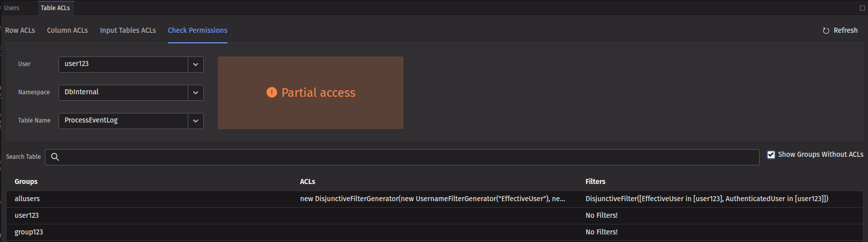Go to Column ACLs tab
Viewport: 868px width, 242px height.
pos(67,30)
